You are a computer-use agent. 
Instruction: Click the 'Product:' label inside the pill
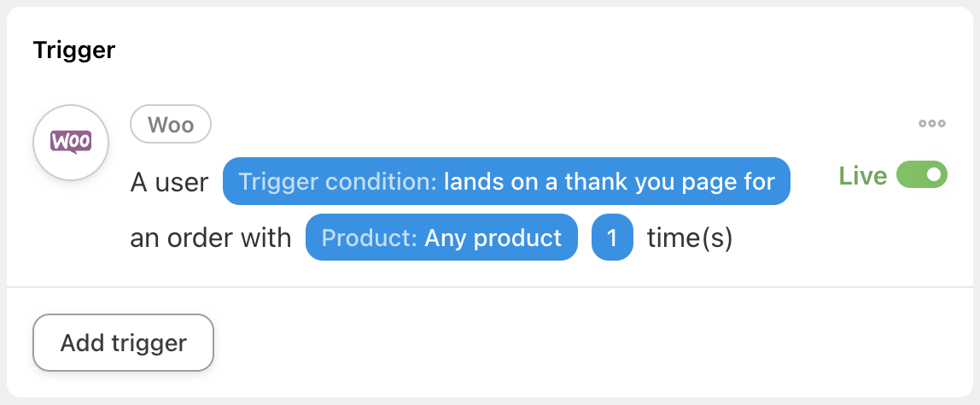tap(369, 238)
